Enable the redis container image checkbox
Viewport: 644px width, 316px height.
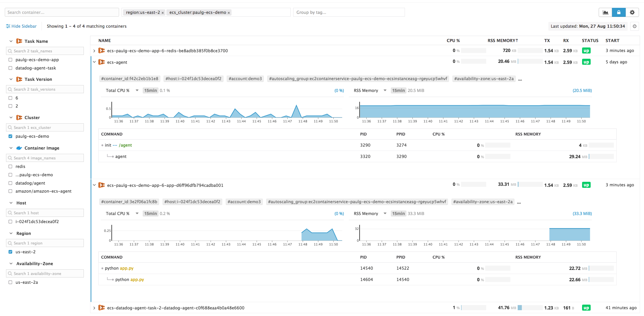point(10,166)
